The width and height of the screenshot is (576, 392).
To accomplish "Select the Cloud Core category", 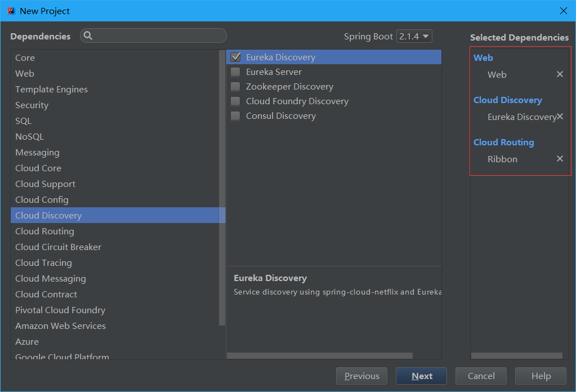I will coord(115,168).
